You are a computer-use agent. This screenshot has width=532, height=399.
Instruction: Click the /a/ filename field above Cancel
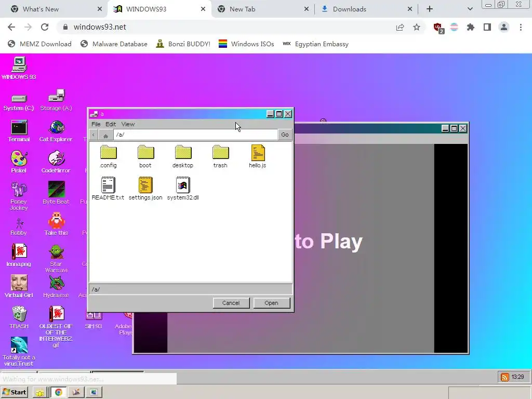point(191,289)
